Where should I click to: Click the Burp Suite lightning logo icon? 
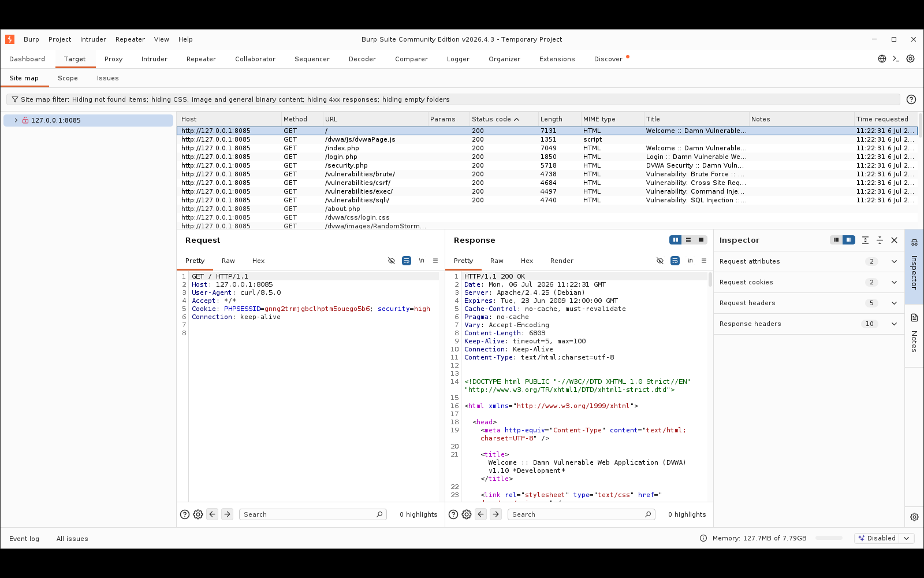click(10, 39)
